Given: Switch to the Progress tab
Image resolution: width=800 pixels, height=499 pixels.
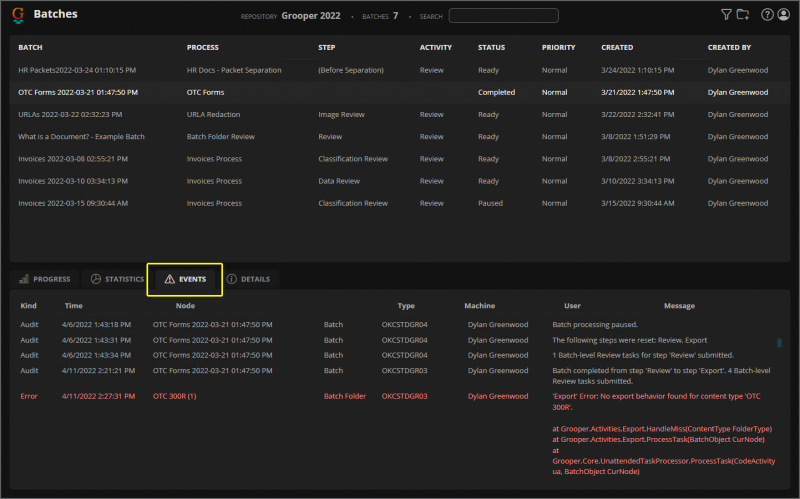Looking at the screenshot, I should pos(44,279).
